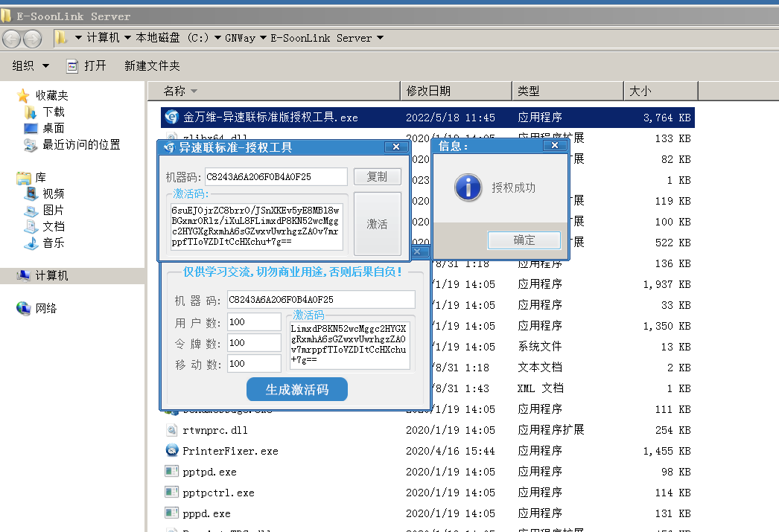Click the PrinterFixer.exe file name
Image resolution: width=779 pixels, height=532 pixels.
(x=231, y=451)
